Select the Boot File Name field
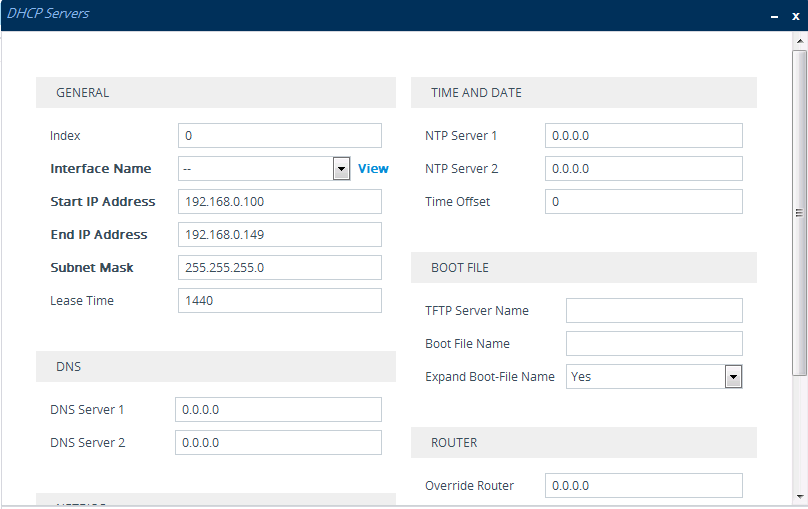Image resolution: width=808 pixels, height=509 pixels. [654, 344]
